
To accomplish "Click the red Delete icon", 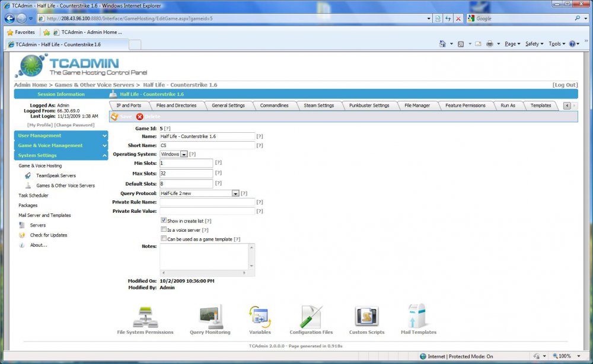I will [140, 117].
